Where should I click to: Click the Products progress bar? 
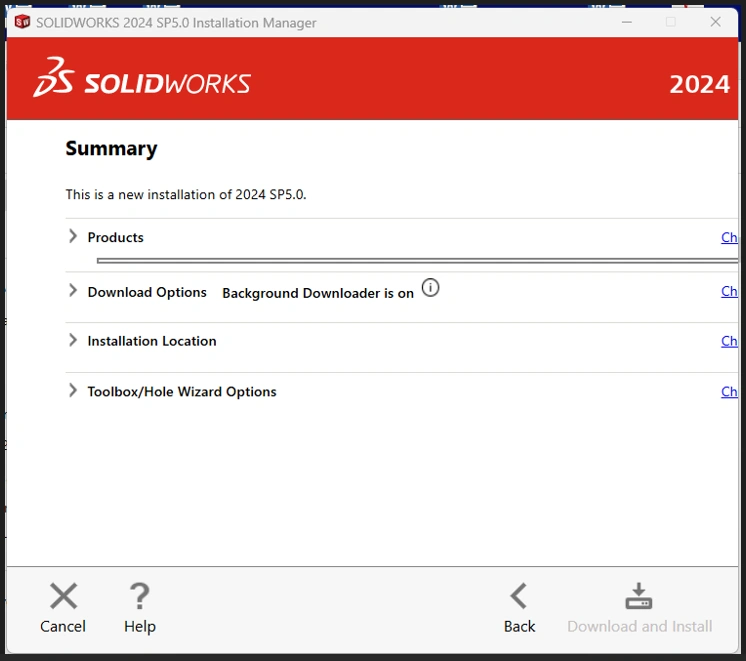(x=417, y=261)
